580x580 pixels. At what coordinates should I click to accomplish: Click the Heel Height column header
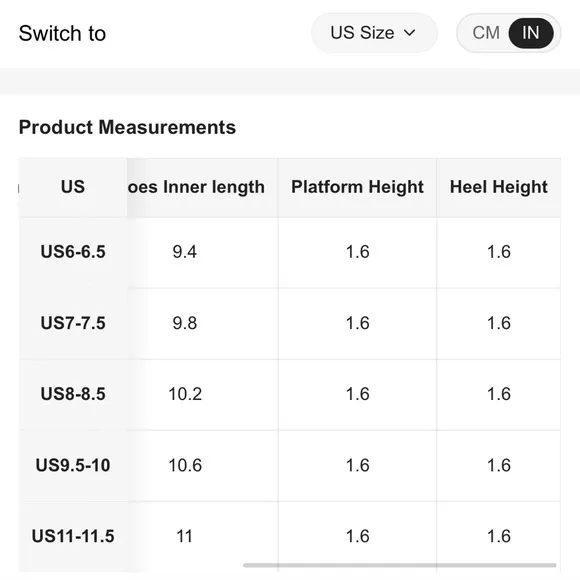coord(499,187)
